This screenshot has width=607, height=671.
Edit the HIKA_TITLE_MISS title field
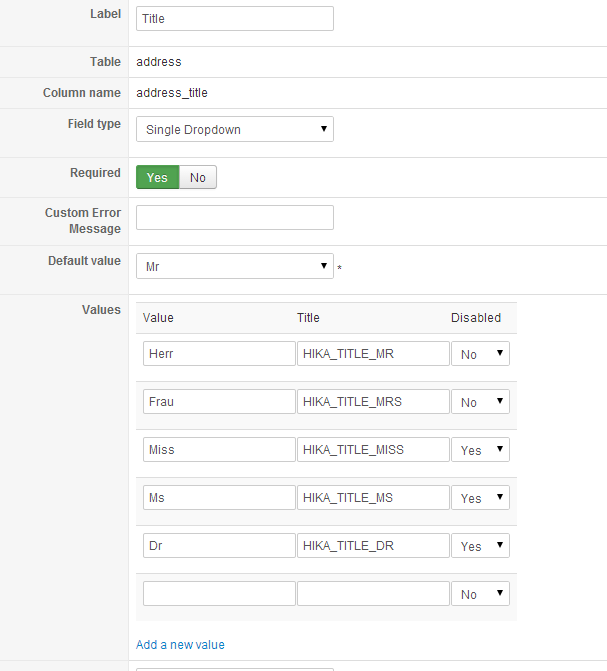point(373,450)
